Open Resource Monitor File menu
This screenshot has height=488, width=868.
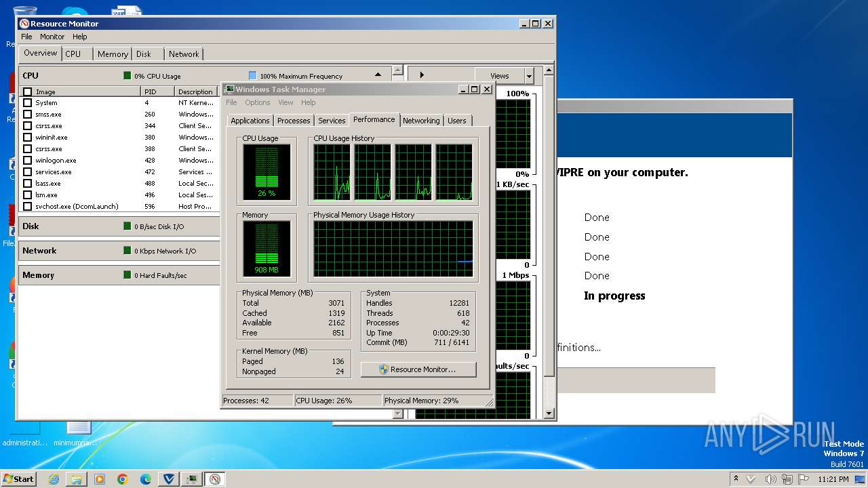click(x=26, y=37)
